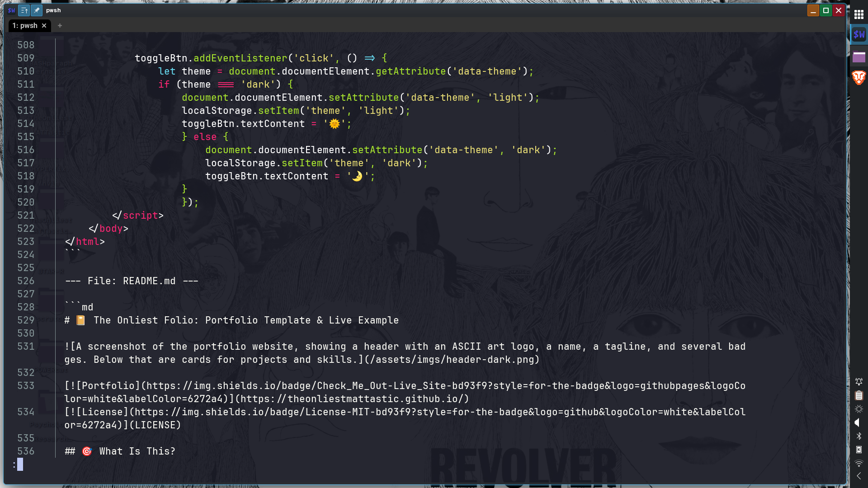Select the WezTerm icon in the dock
The height and width of the screenshot is (488, 868).
(x=859, y=33)
